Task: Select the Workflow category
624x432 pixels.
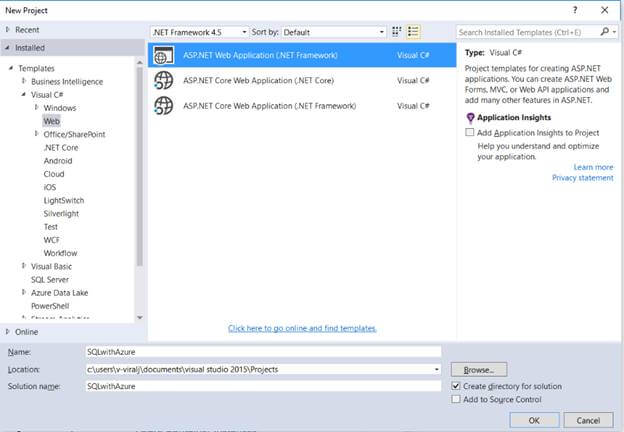Action: pos(60,253)
